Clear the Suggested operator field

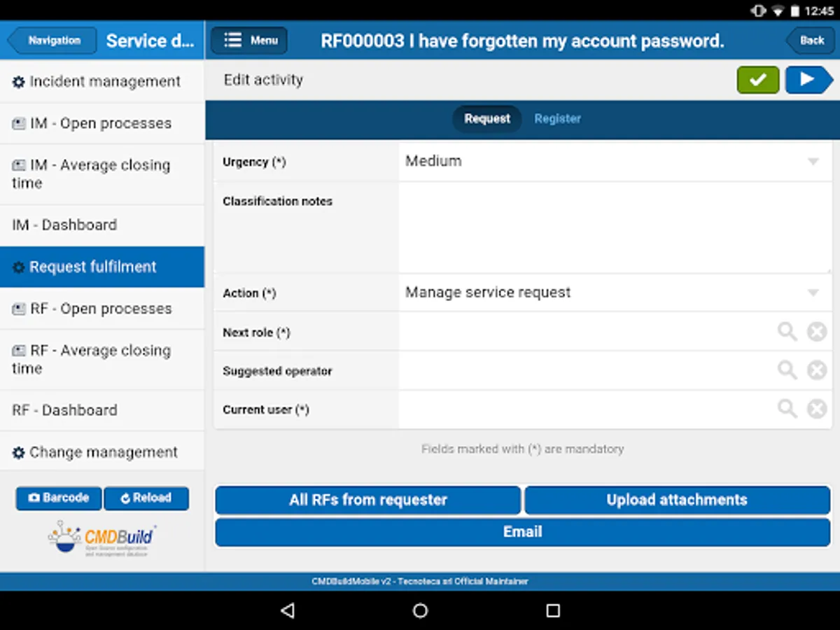(x=817, y=370)
